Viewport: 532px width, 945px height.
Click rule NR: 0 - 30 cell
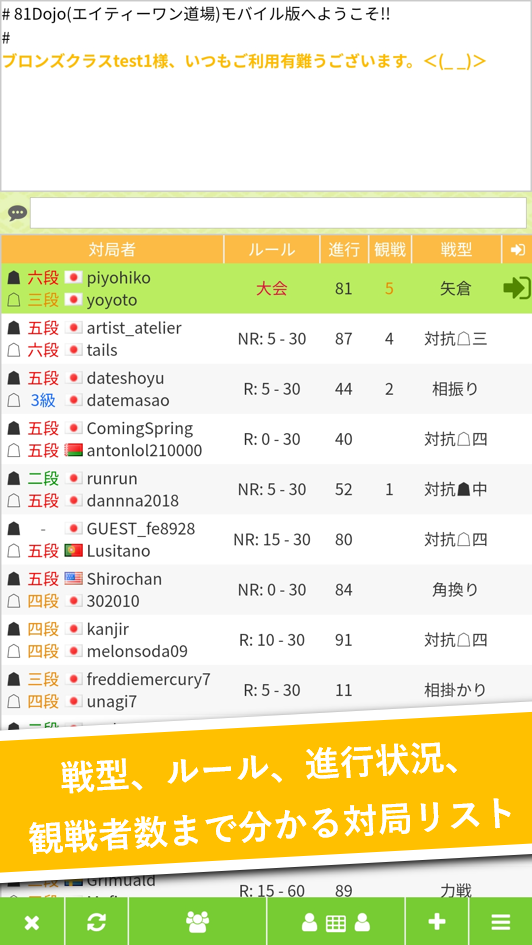(x=272, y=589)
